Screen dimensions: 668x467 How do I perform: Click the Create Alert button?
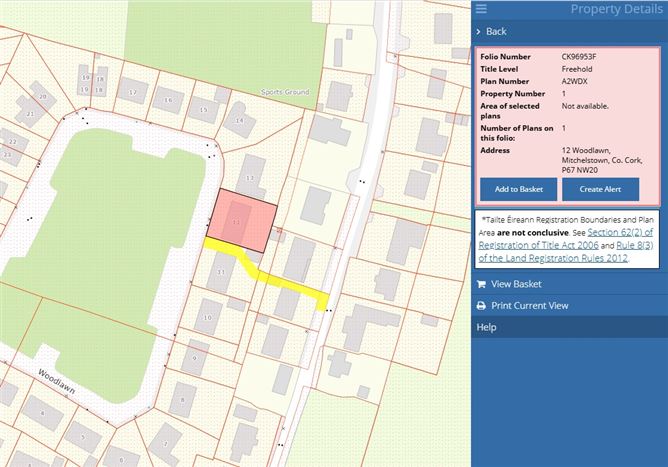(600, 189)
